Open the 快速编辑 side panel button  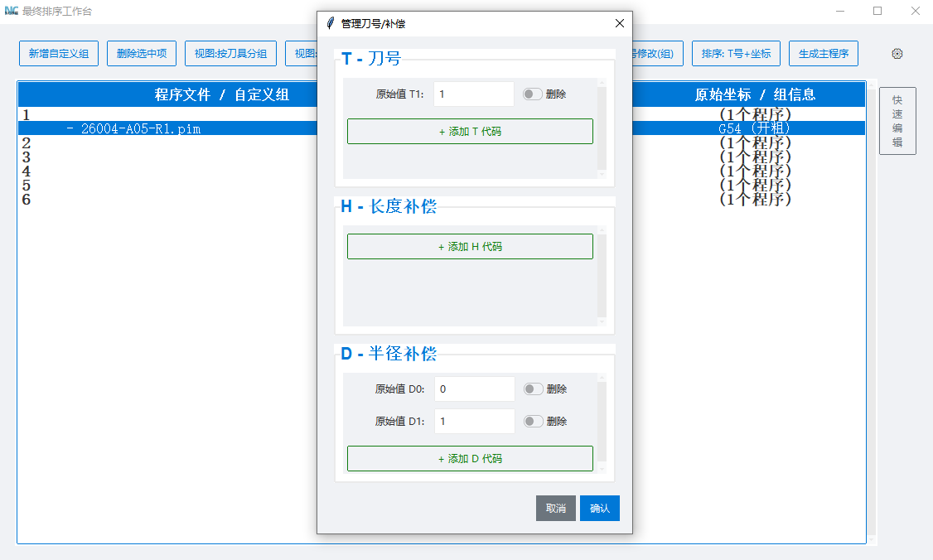[897, 120]
